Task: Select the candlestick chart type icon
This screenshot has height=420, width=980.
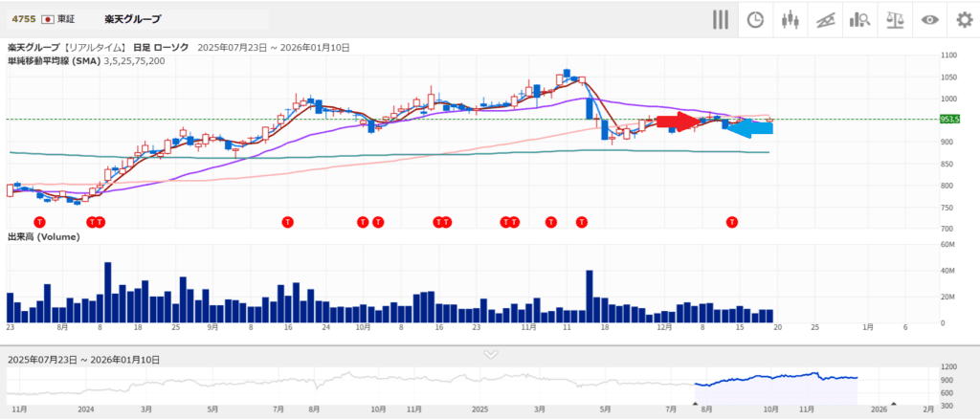Action: pos(790,20)
